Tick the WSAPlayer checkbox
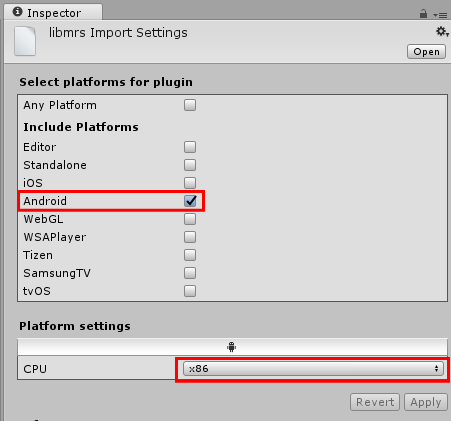Image resolution: width=451 pixels, height=421 pixels. (x=190, y=237)
